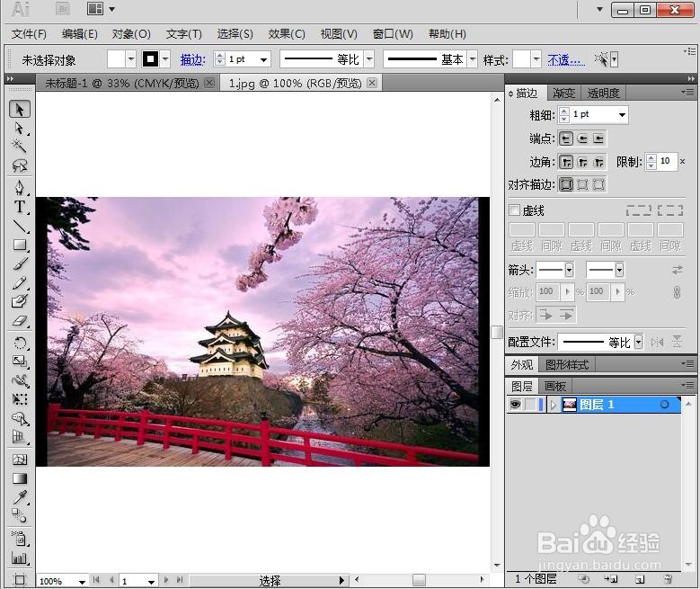The height and width of the screenshot is (589, 700).
Task: Choose round join for 边角
Action: point(582,162)
